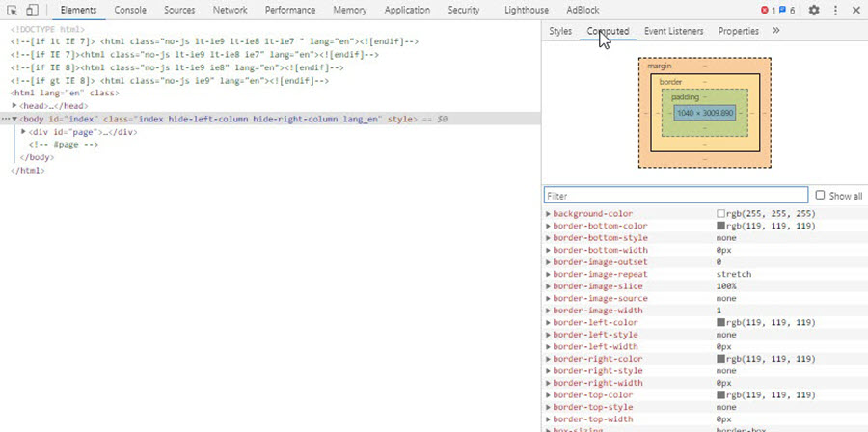Click the three-dot actions marker beside body row
868x432 pixels.
(x=5, y=119)
